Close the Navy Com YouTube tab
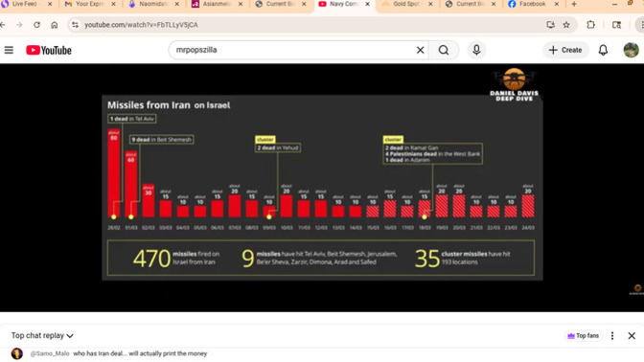The width and height of the screenshot is (644, 362). (367, 4)
